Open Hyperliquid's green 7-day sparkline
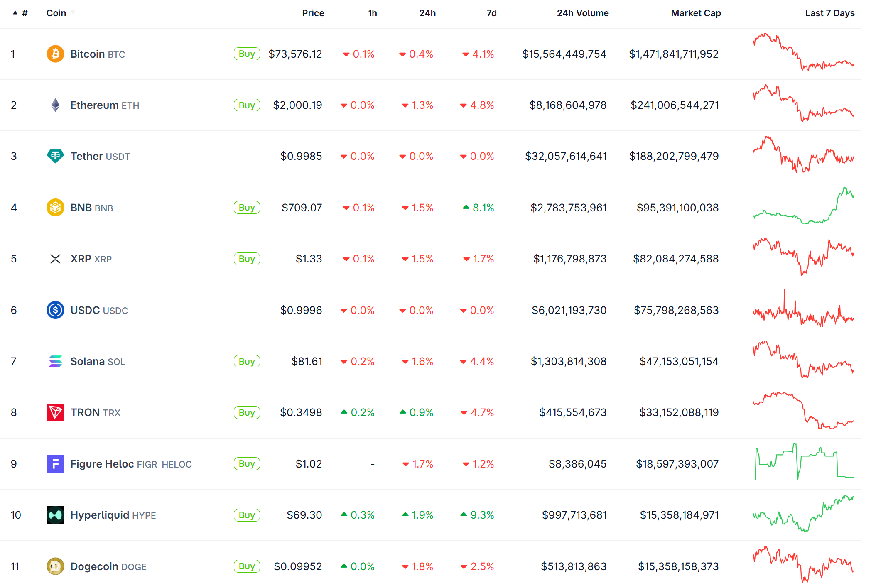Image resolution: width=871 pixels, height=588 pixels. (x=803, y=513)
